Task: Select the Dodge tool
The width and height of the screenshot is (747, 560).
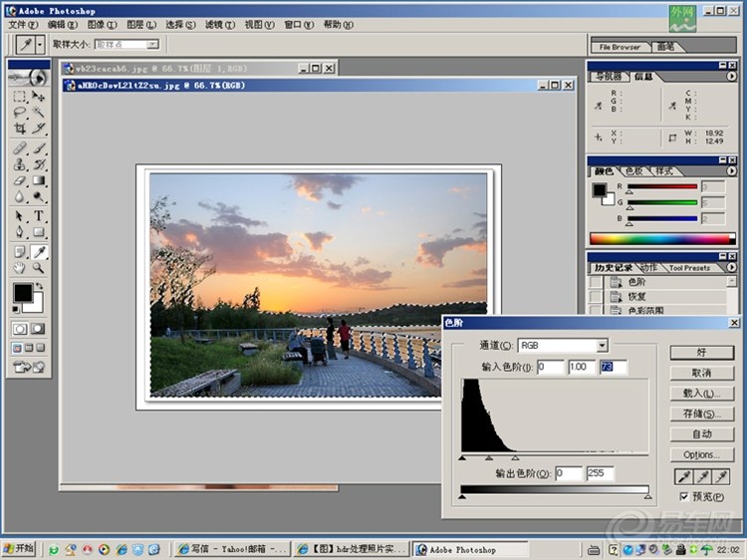Action: 39,196
